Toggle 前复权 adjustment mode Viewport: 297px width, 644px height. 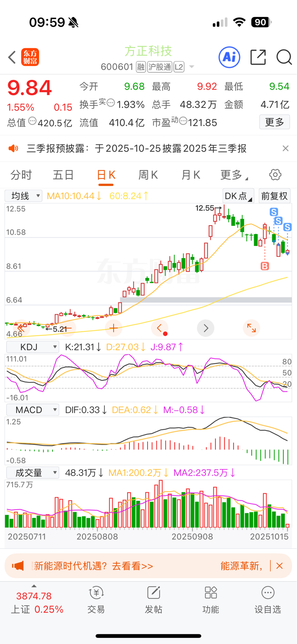click(274, 196)
